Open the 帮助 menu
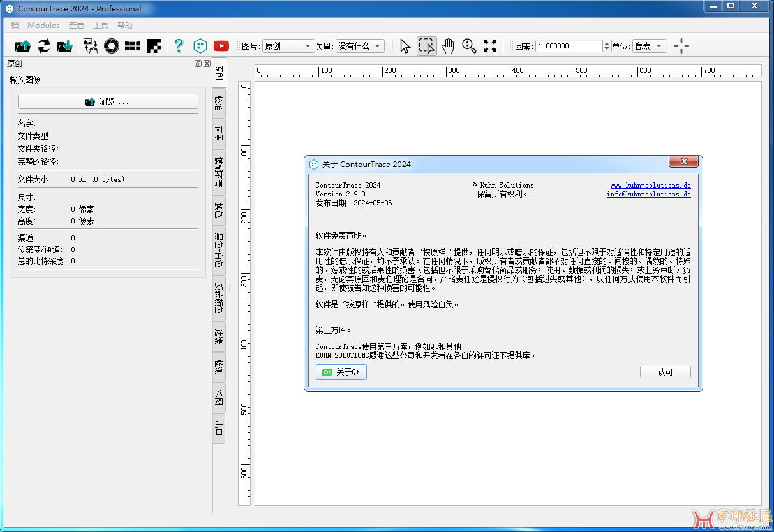 click(x=125, y=26)
